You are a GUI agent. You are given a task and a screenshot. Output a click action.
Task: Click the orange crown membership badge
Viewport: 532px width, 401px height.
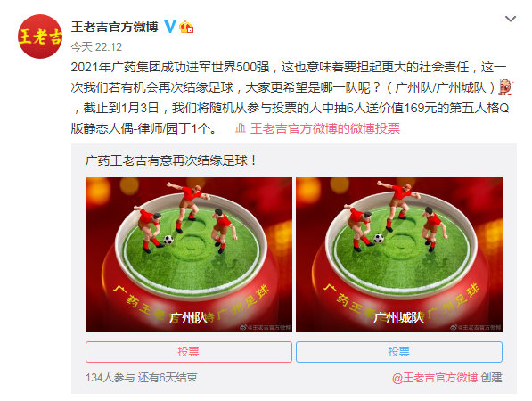[186, 27]
